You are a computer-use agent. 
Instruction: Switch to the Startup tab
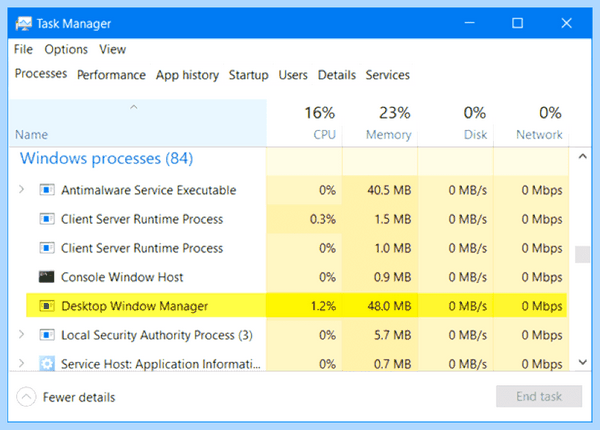tap(249, 75)
